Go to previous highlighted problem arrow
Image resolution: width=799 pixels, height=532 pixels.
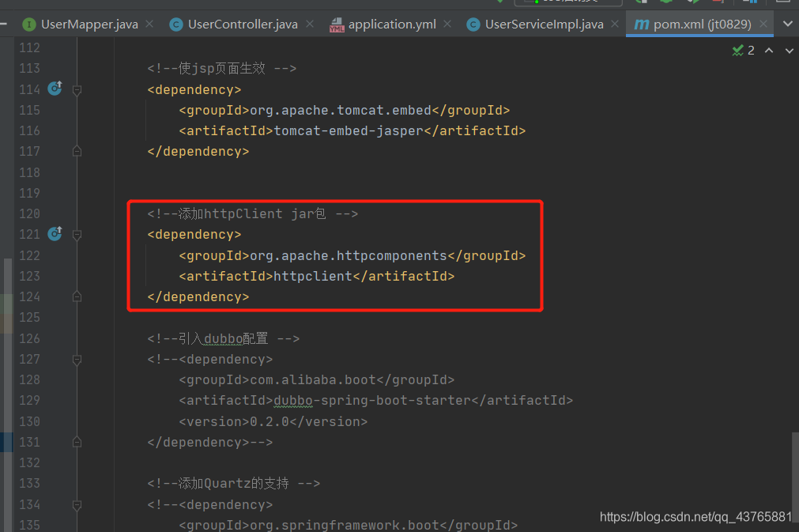(x=769, y=51)
